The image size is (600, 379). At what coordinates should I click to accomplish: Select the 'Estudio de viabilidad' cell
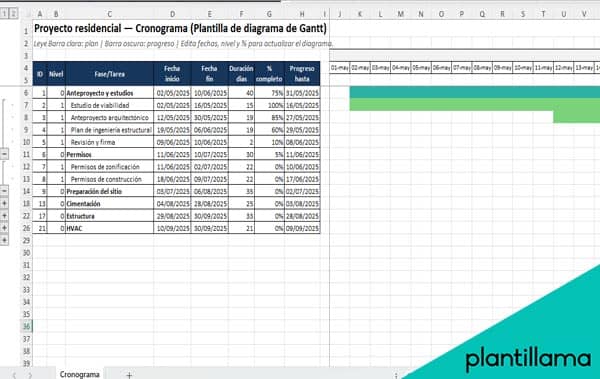coord(109,105)
